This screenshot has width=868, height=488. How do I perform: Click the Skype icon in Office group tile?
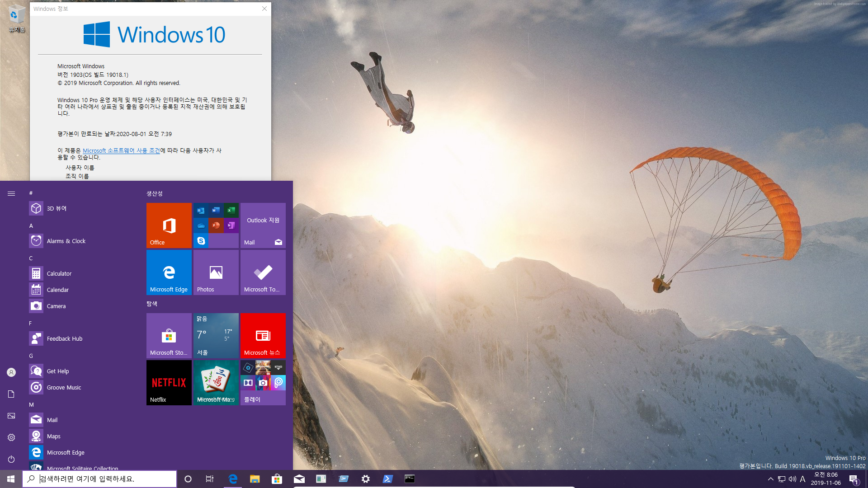click(201, 241)
